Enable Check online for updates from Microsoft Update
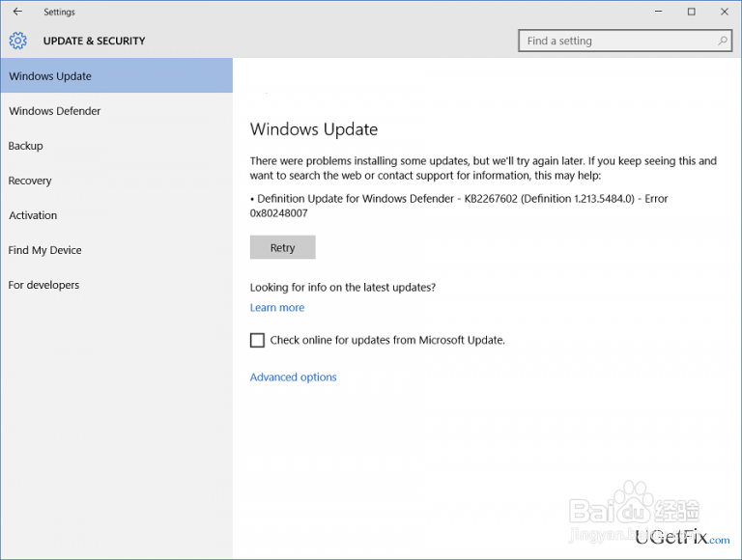The width and height of the screenshot is (742, 560). click(x=257, y=340)
